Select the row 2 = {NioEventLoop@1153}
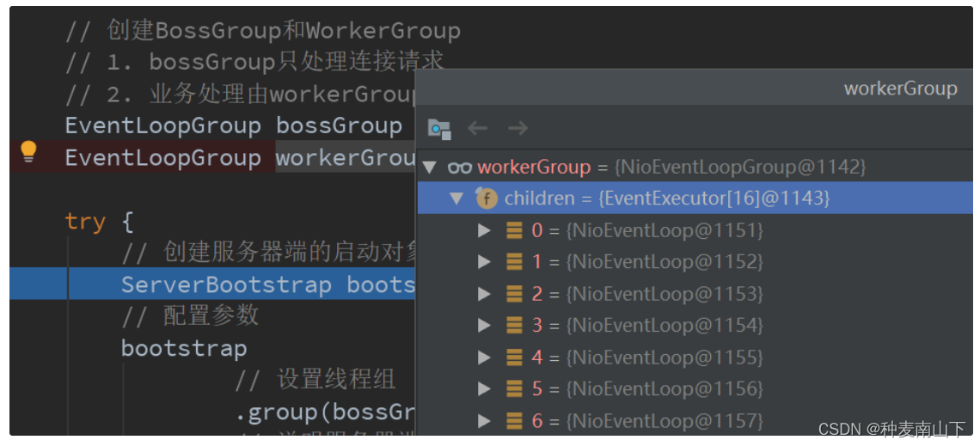The image size is (980, 446). point(695,294)
